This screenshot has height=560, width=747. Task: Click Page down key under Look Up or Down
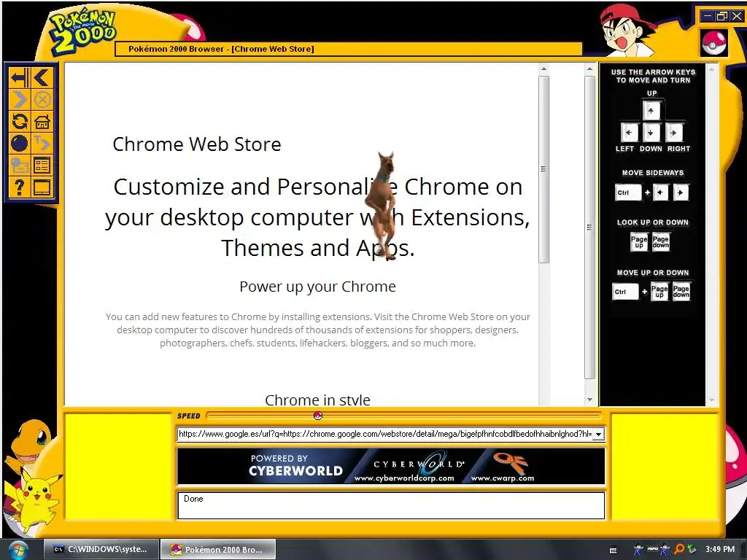(661, 242)
